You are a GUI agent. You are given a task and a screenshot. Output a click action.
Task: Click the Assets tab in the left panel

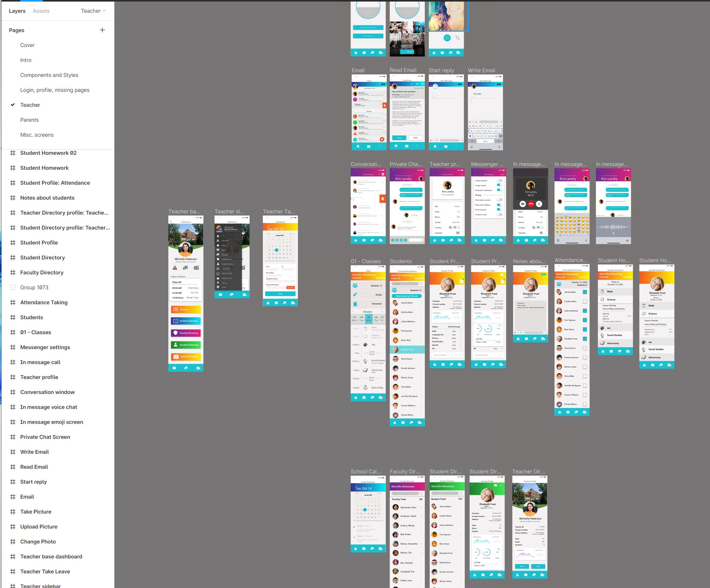(x=40, y=11)
